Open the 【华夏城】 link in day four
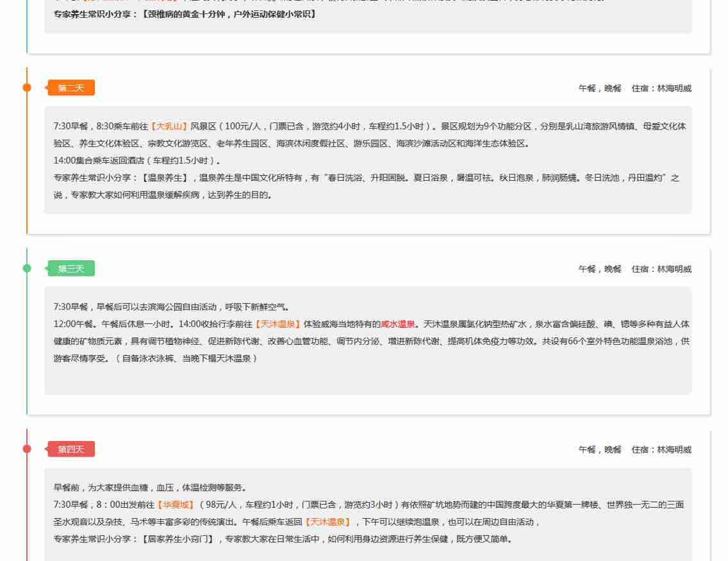This screenshot has height=561, width=728. click(x=174, y=505)
